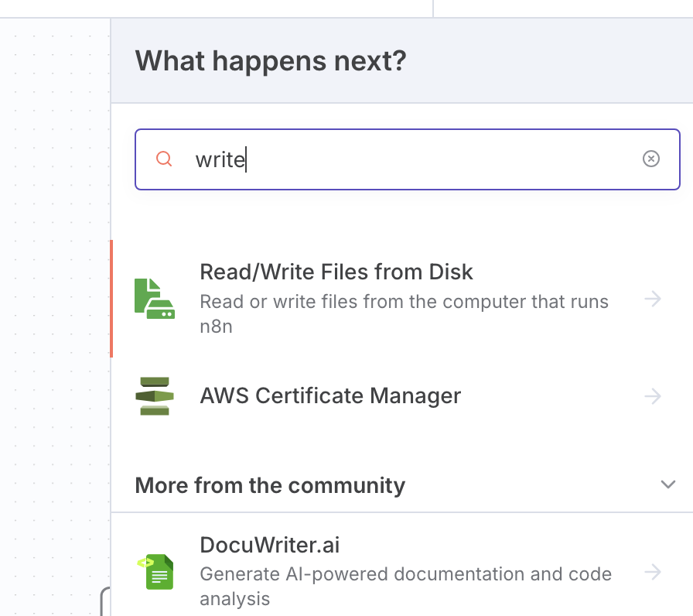The width and height of the screenshot is (693, 616).
Task: Click the Read/Write Files from Disk icon
Action: (155, 299)
